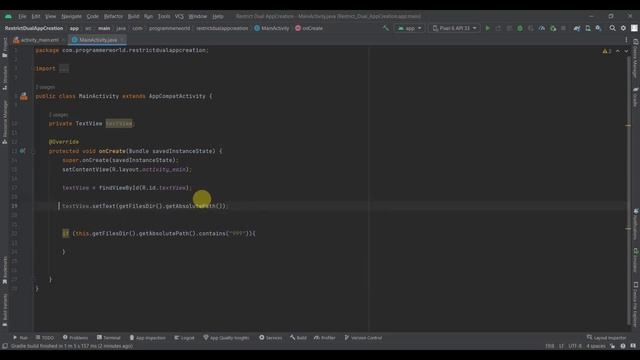Click the account avatar icon at toolbar end

634,28
